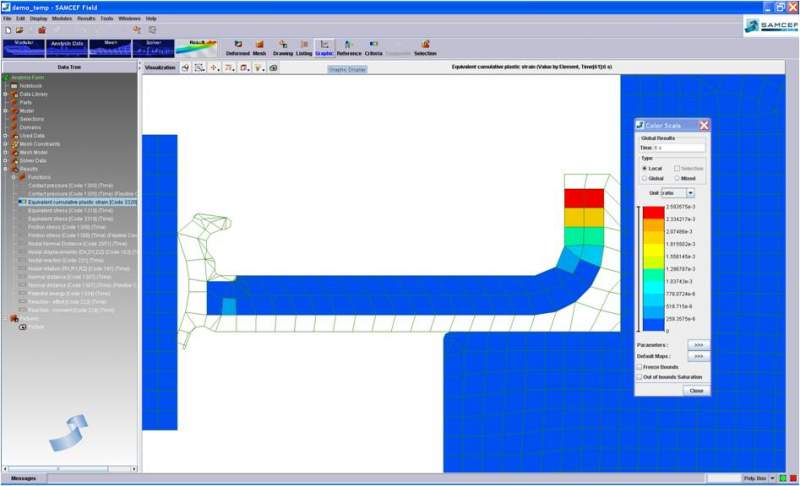
Task: Open the Analysis Data module
Action: click(67, 48)
